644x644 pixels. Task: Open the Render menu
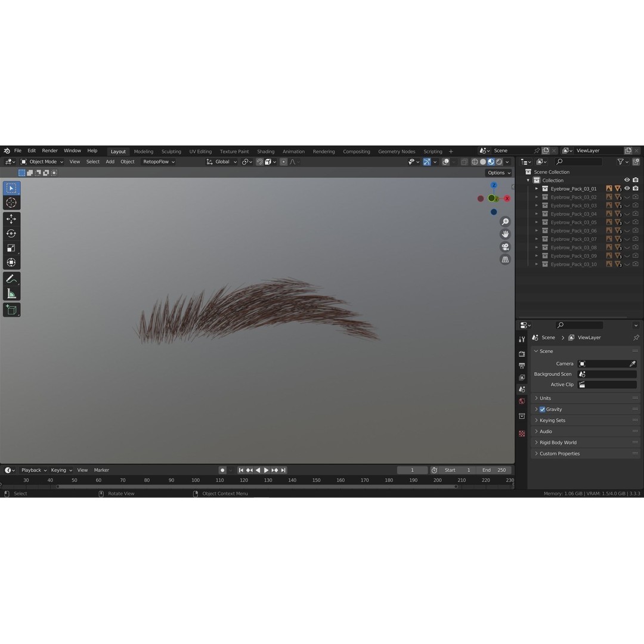tap(49, 151)
